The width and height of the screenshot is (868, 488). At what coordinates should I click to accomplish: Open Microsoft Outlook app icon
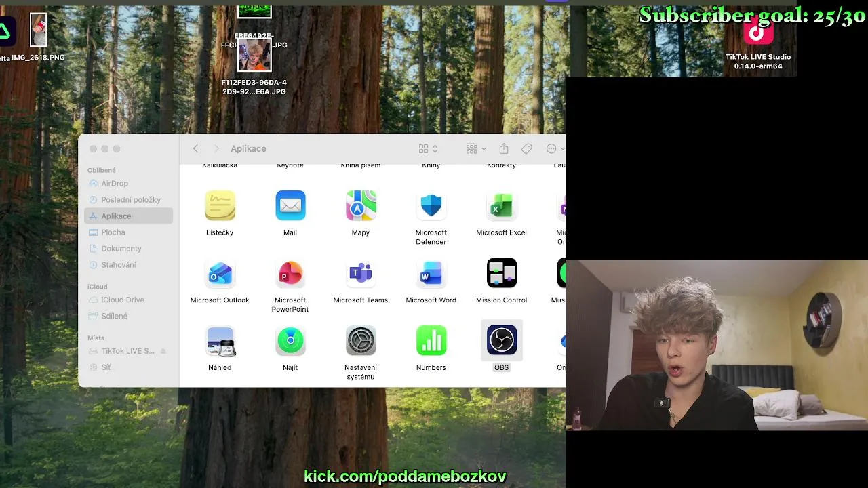point(220,273)
